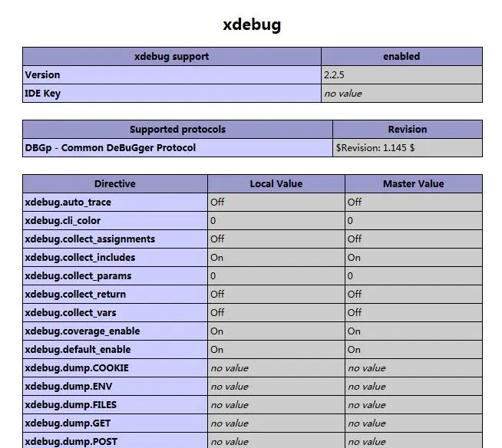Image resolution: width=502 pixels, height=448 pixels.
Task: Select the xdebug.collect_params directive
Action: (x=115, y=276)
